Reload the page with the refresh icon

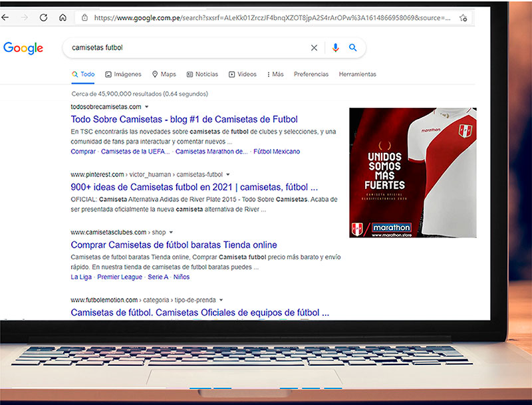click(x=43, y=18)
